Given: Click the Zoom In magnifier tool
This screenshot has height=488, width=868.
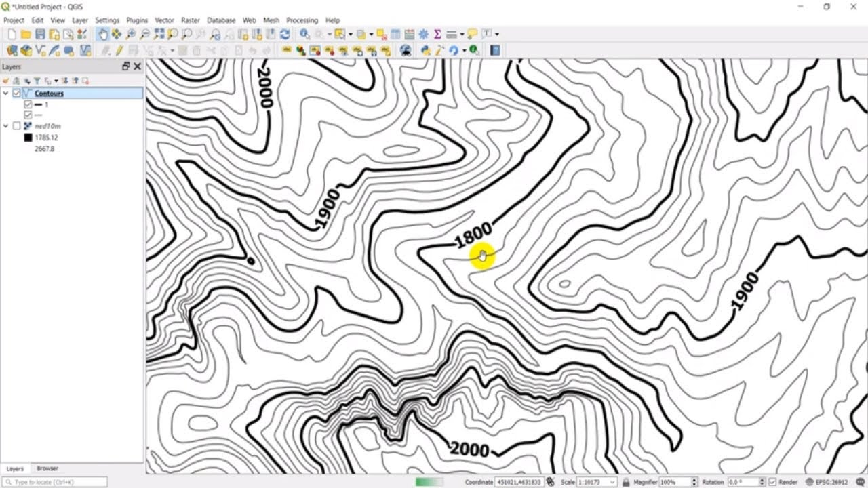Looking at the screenshot, I should pyautogui.click(x=130, y=34).
